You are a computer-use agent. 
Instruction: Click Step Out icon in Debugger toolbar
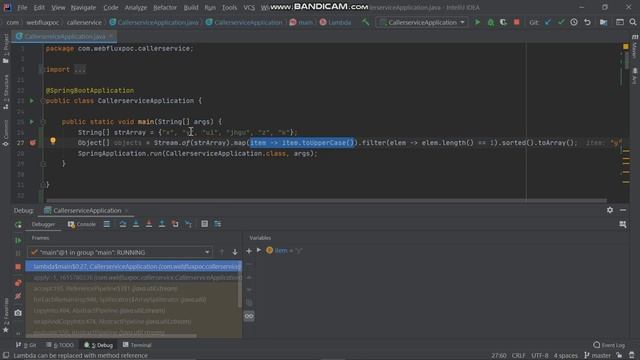[162, 224]
